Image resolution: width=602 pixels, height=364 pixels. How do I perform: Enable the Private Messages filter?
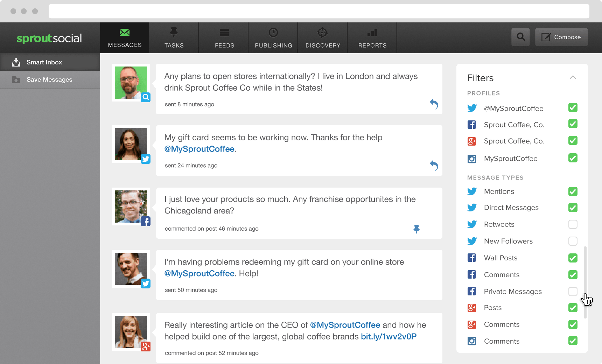(x=573, y=292)
